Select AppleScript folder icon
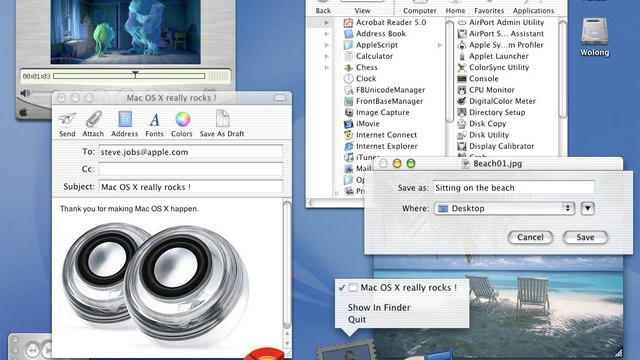Viewport: 640px width, 360px height. tap(348, 45)
